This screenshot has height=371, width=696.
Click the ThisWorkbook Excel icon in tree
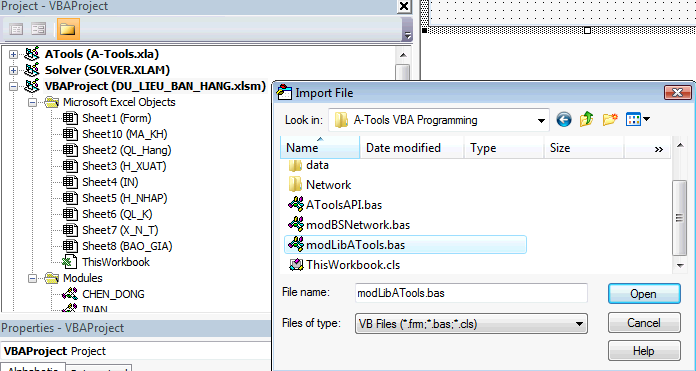[70, 262]
